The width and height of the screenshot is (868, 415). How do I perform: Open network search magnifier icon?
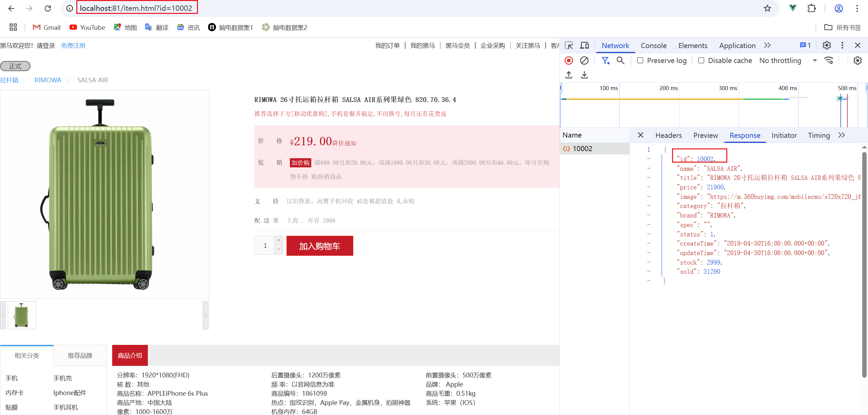click(x=620, y=61)
